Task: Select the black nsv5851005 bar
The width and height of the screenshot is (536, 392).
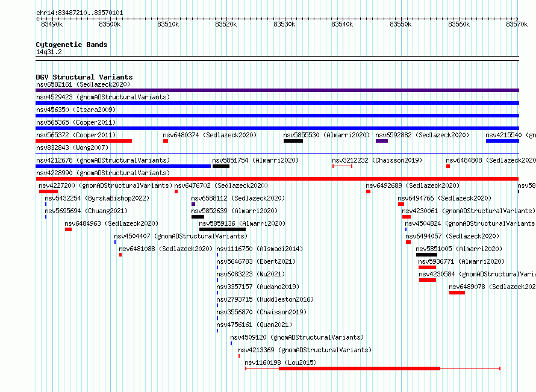Action: click(x=426, y=255)
